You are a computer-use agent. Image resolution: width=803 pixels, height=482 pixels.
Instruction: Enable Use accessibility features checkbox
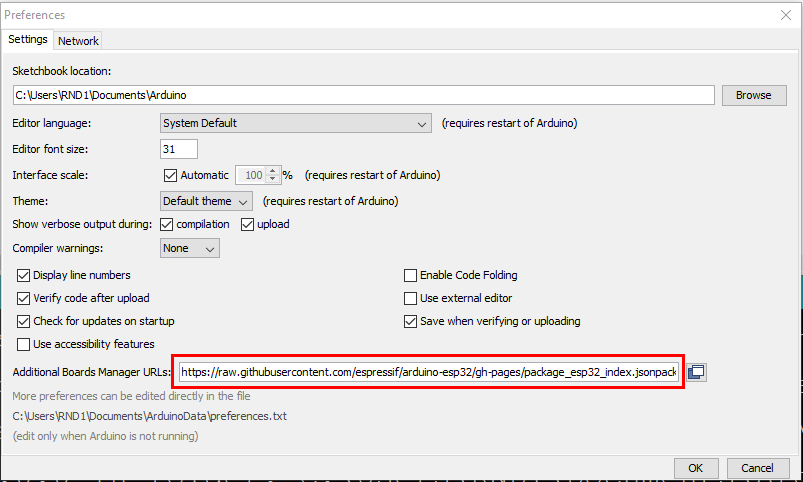[x=25, y=344]
